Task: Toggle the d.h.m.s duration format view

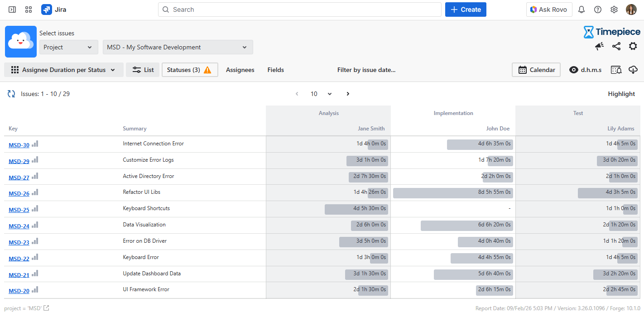Action: (585, 70)
